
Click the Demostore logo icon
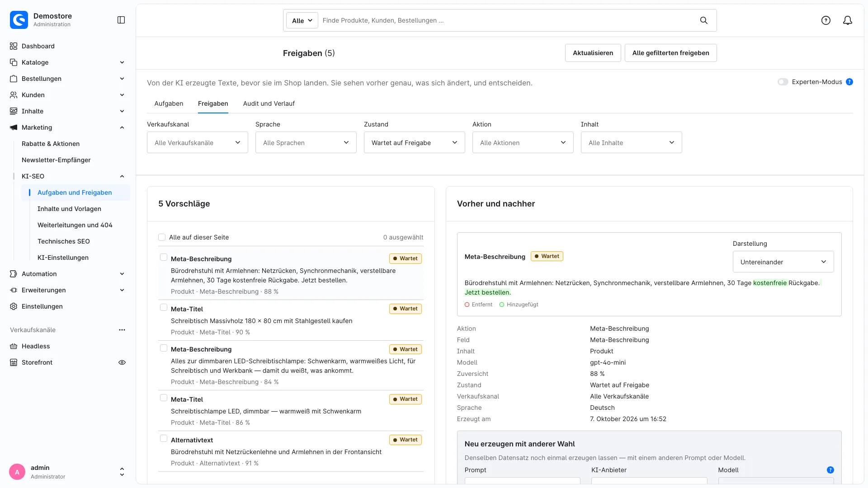19,20
